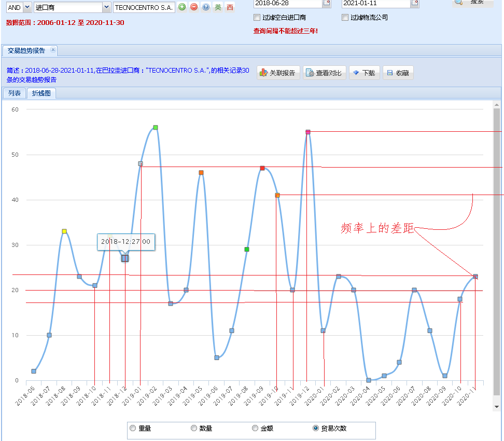Click the 下载 download button

[x=365, y=73]
